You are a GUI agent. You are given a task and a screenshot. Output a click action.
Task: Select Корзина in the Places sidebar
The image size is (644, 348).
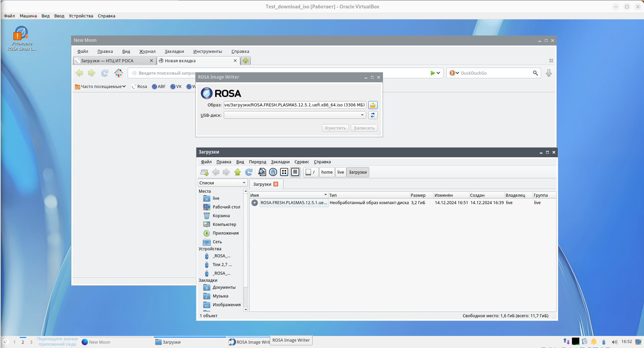(x=221, y=216)
